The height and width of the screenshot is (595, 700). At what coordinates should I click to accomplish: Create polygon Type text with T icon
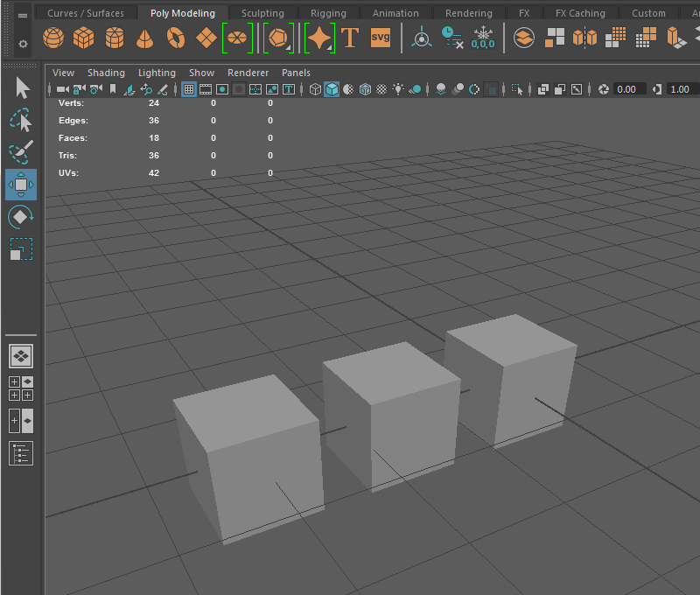[350, 38]
